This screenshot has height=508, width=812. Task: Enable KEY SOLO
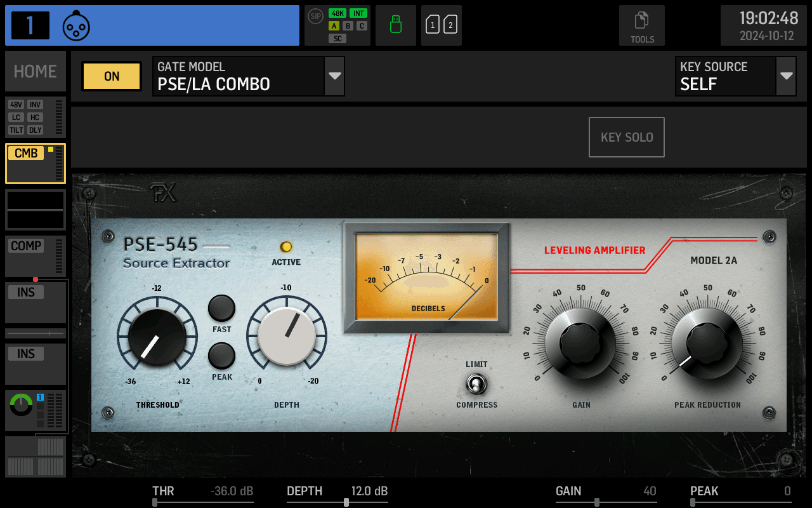point(627,137)
